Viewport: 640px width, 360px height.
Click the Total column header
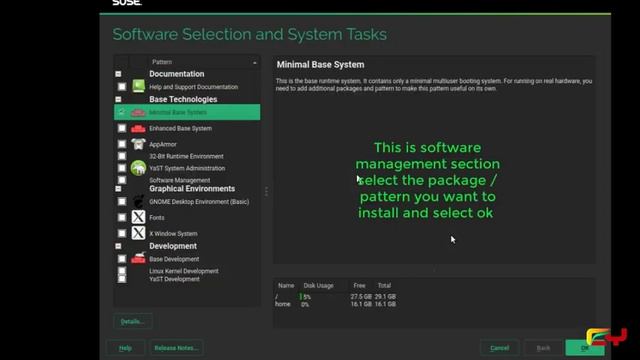pos(384,285)
